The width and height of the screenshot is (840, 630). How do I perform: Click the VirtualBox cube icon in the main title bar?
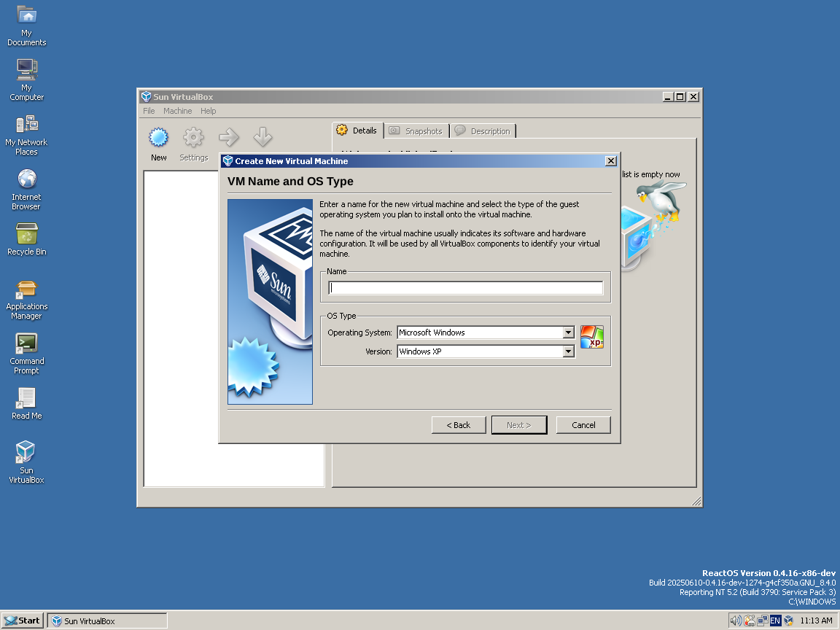point(146,97)
